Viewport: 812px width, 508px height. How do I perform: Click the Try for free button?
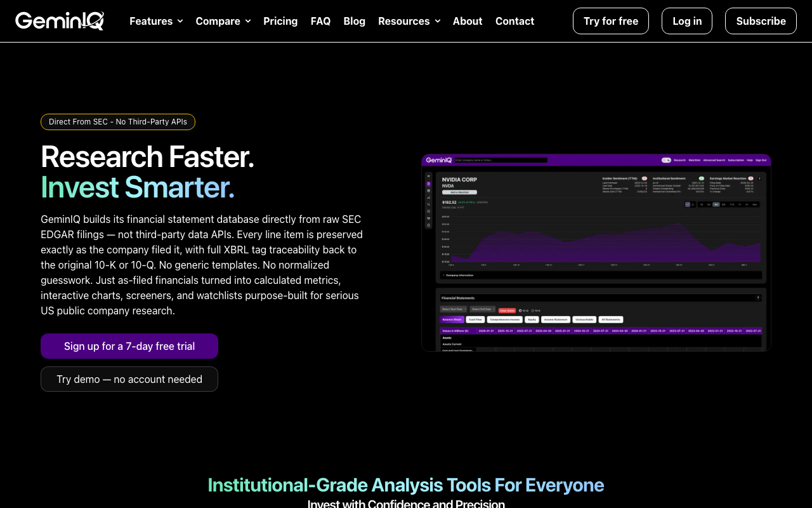611,21
